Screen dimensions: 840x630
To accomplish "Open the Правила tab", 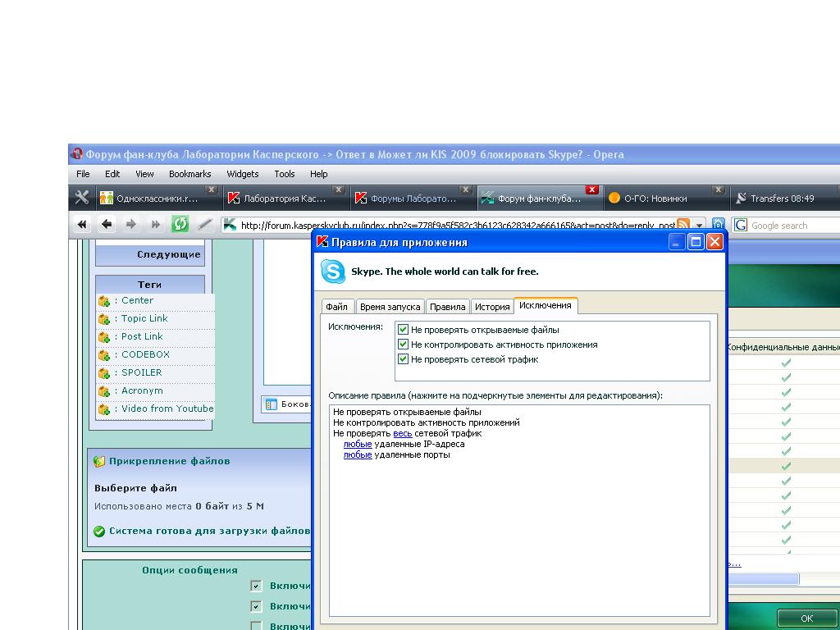I will click(x=447, y=307).
